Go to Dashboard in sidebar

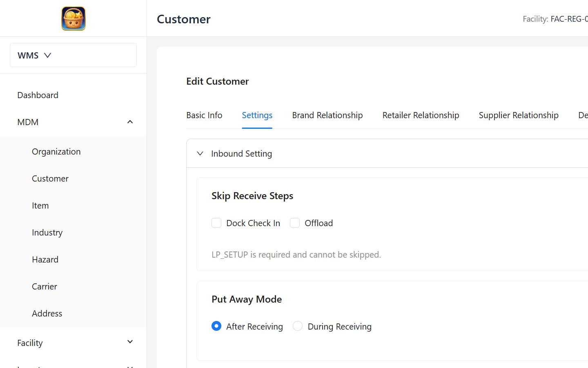[38, 95]
